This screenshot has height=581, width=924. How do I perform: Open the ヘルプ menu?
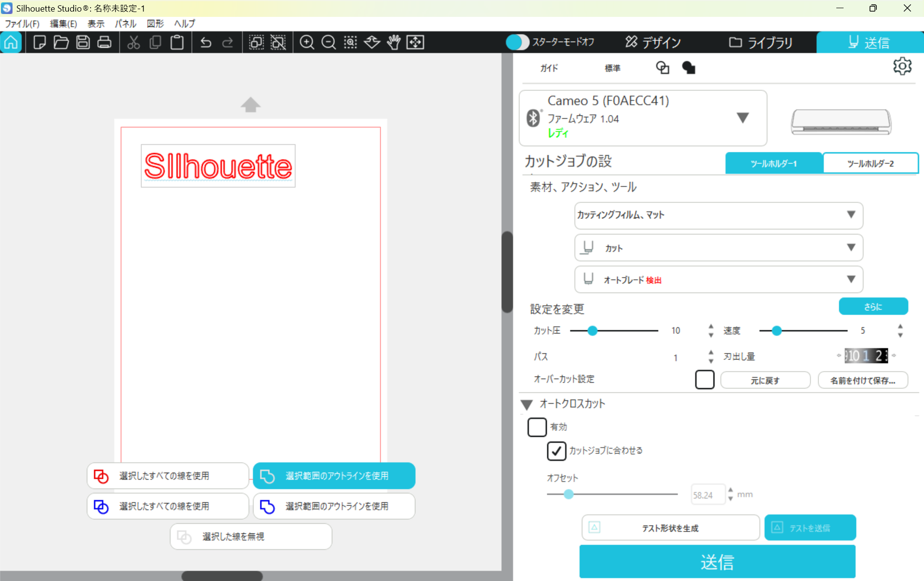tap(185, 24)
